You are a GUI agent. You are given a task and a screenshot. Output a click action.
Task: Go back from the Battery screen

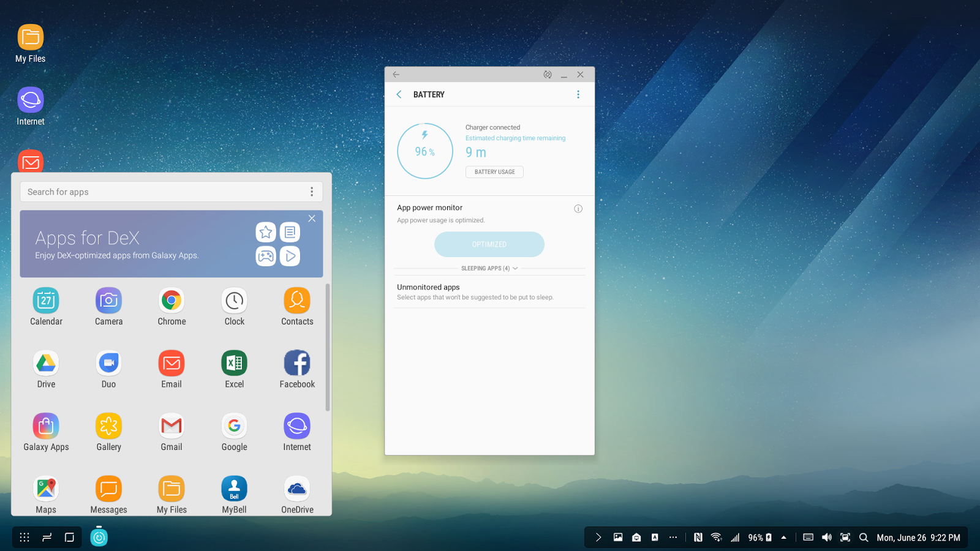399,94
